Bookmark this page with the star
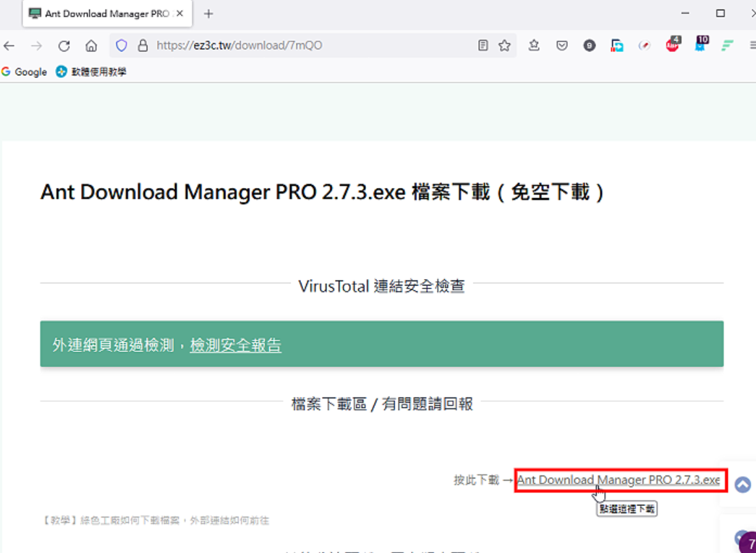Viewport: 756px width, 553px height. click(x=504, y=46)
